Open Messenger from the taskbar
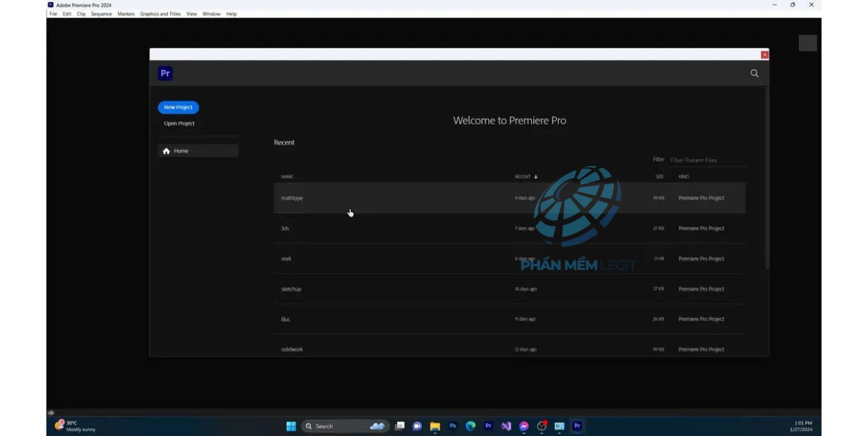Image resolution: width=868 pixels, height=436 pixels. pos(524,426)
